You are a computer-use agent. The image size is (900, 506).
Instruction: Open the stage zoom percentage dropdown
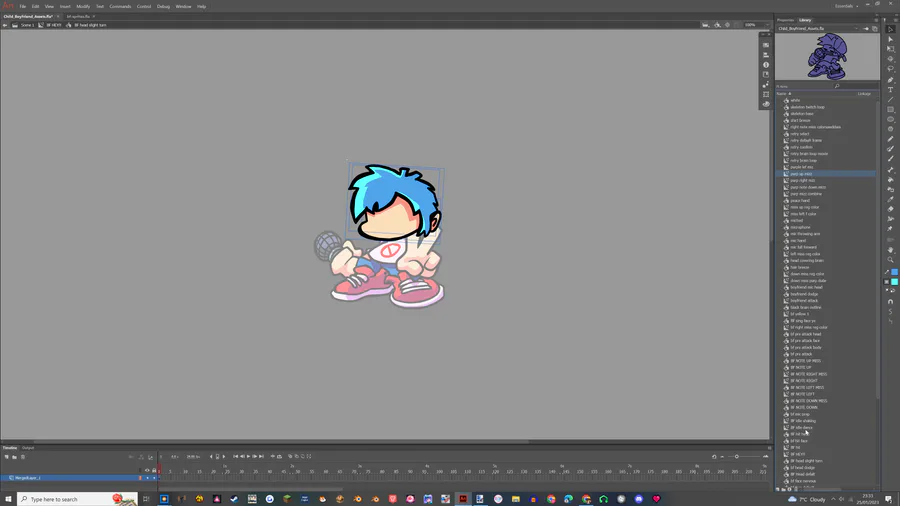766,25
